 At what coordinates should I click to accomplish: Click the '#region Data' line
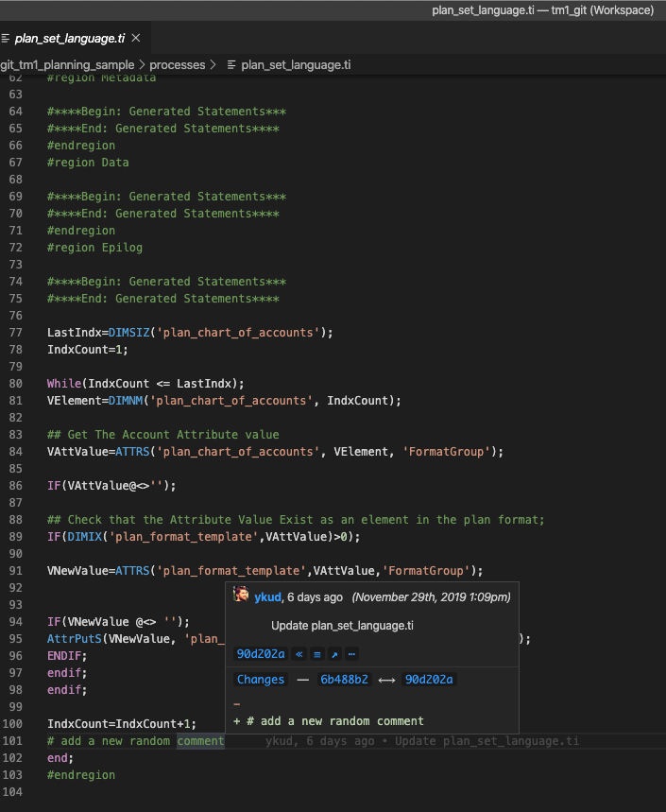coord(88,163)
